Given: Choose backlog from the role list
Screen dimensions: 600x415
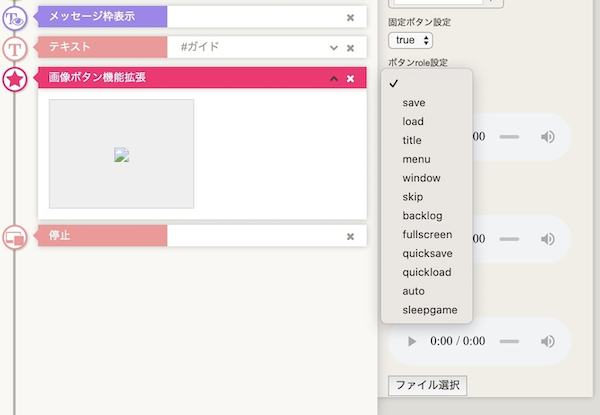Looking at the screenshot, I should click(427, 215).
